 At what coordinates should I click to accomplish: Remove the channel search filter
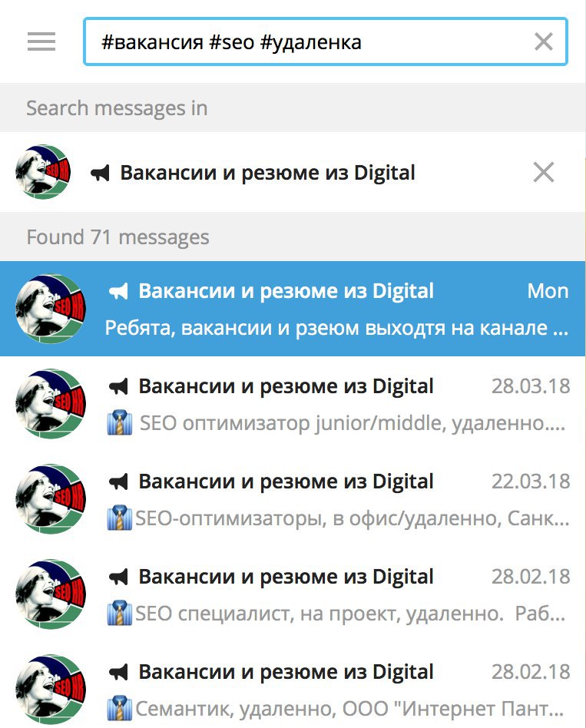(x=543, y=172)
